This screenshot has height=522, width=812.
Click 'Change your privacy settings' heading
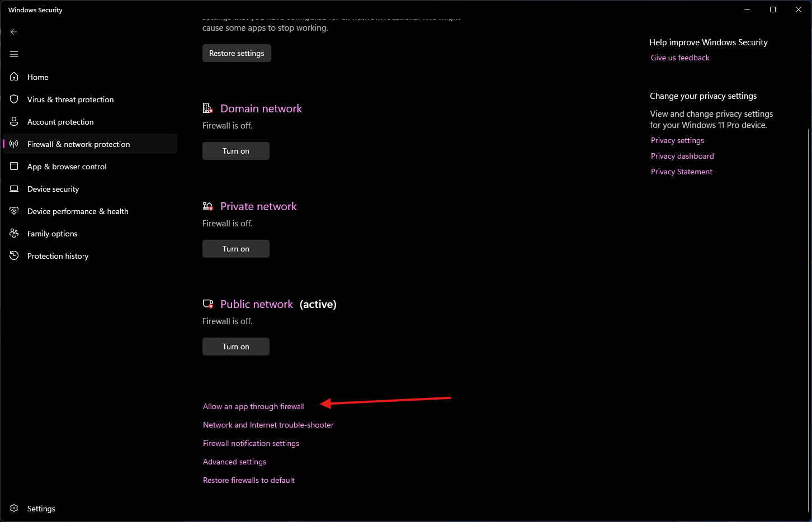pos(704,96)
